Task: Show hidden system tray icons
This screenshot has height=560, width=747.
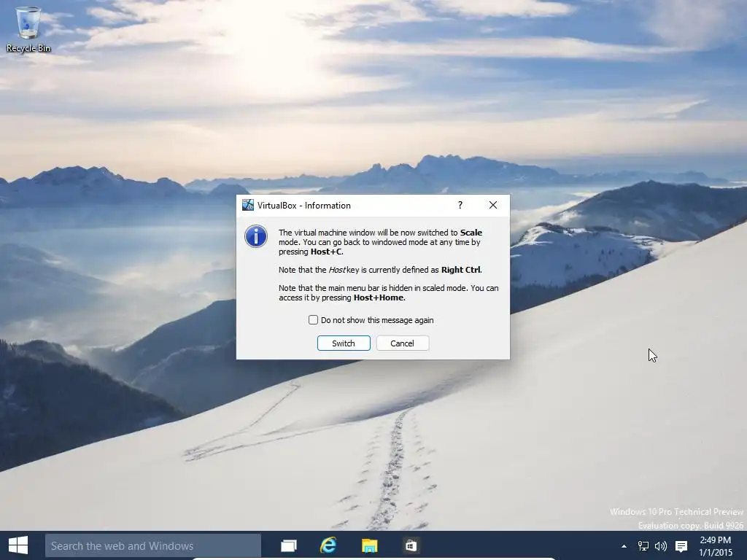Action: click(x=624, y=546)
